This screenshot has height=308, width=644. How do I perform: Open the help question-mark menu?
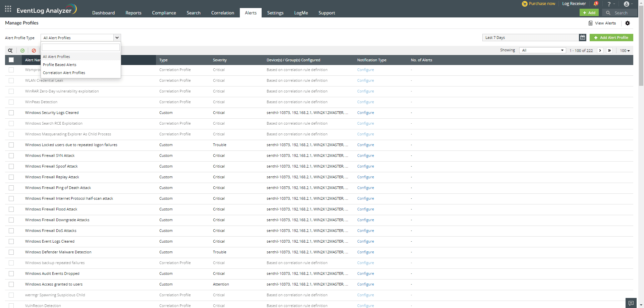(x=609, y=4)
